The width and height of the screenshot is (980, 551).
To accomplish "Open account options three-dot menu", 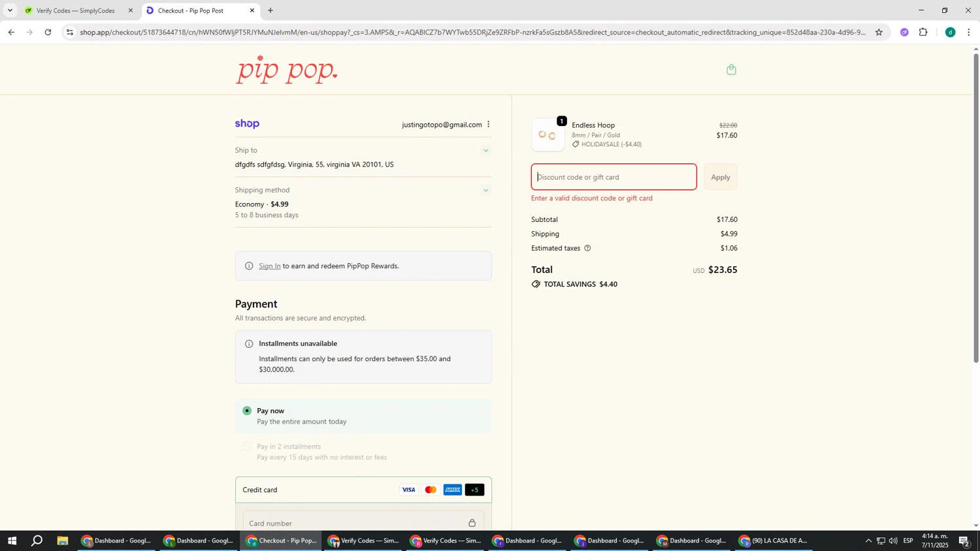I will (488, 125).
